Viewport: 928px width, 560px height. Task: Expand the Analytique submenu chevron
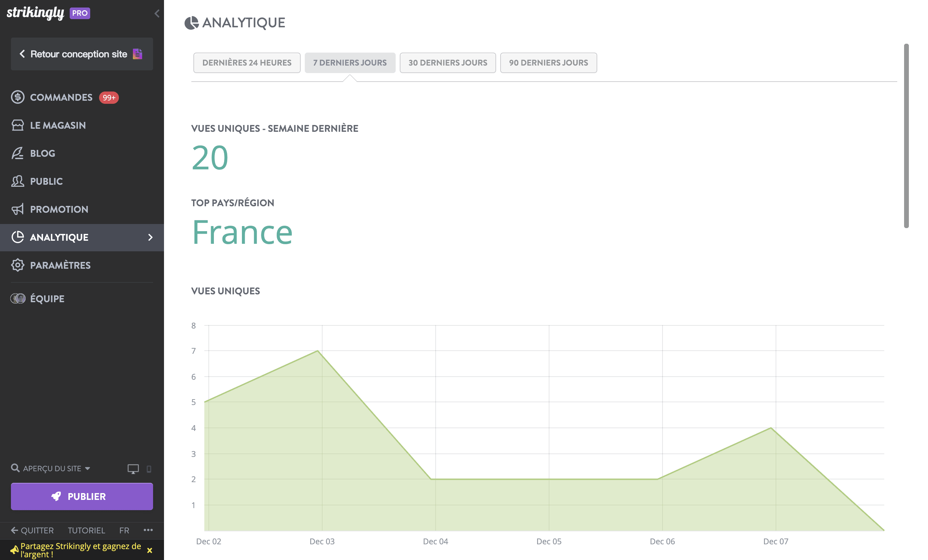(x=150, y=237)
